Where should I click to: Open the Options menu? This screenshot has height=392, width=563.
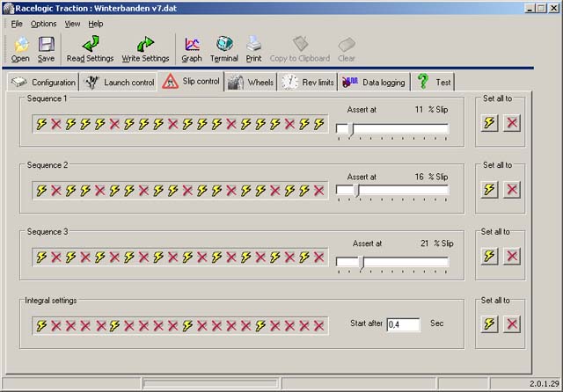click(43, 24)
